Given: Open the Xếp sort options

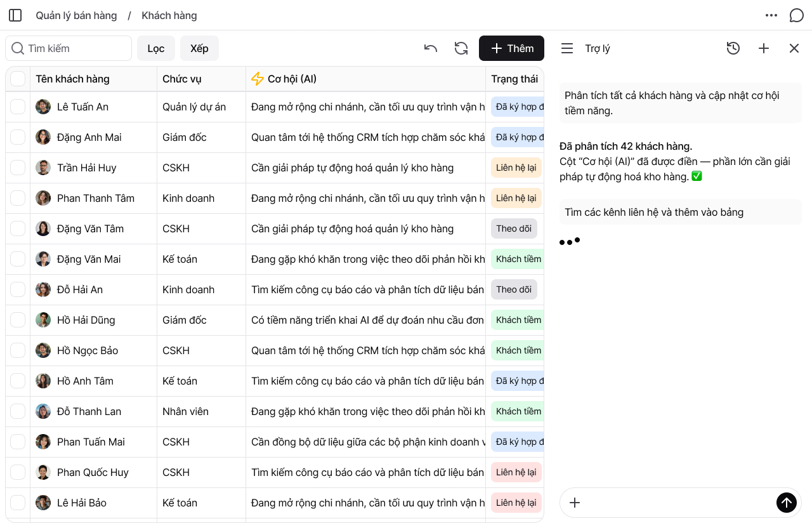Looking at the screenshot, I should point(199,48).
